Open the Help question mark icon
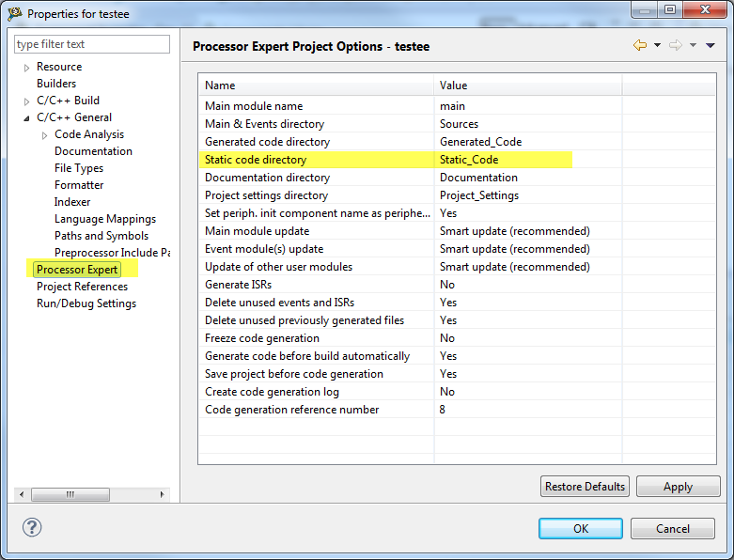This screenshot has width=734, height=560. pos(31,527)
